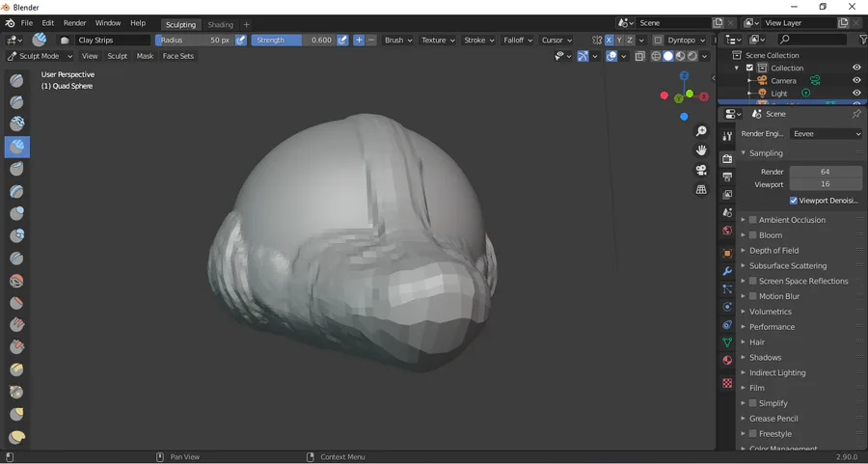Screen dimensions: 868x464
Task: Open the Render properties tab
Action: click(727, 159)
